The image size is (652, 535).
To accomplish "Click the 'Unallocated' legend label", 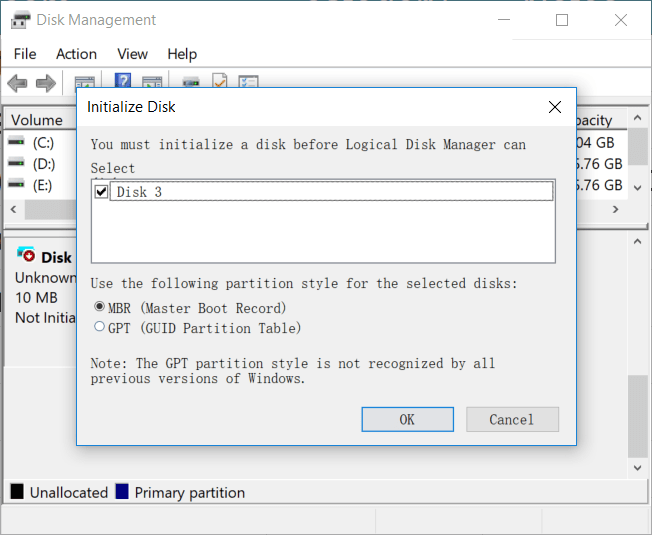I will click(69, 493).
